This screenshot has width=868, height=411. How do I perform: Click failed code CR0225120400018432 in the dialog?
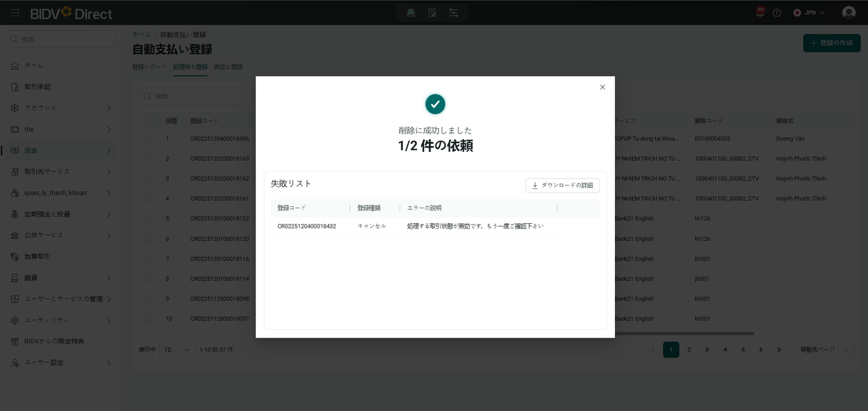307,226
